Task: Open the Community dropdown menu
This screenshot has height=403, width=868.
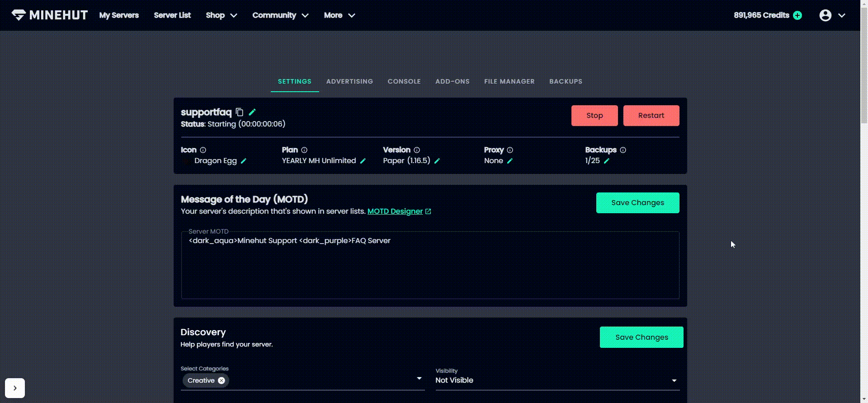Action: click(x=280, y=15)
